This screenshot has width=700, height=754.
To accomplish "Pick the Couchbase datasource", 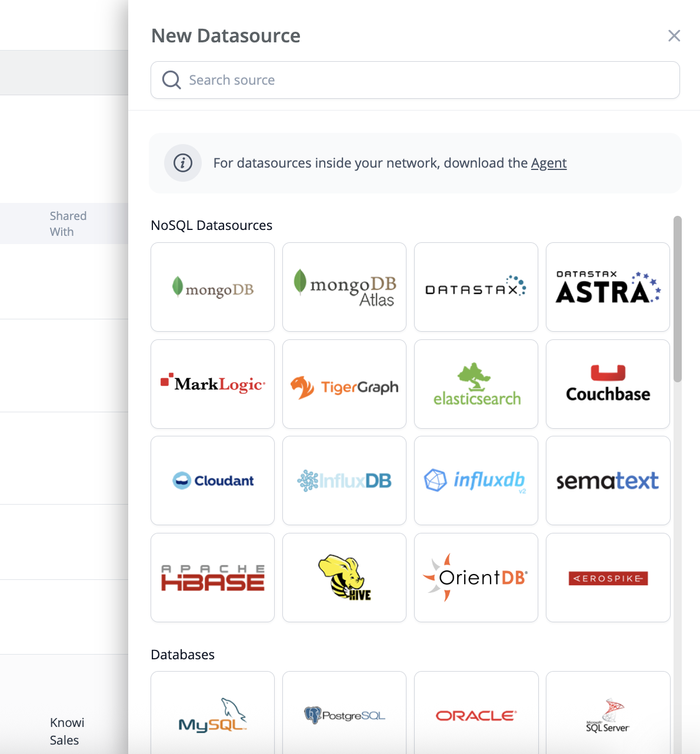I will pyautogui.click(x=608, y=384).
